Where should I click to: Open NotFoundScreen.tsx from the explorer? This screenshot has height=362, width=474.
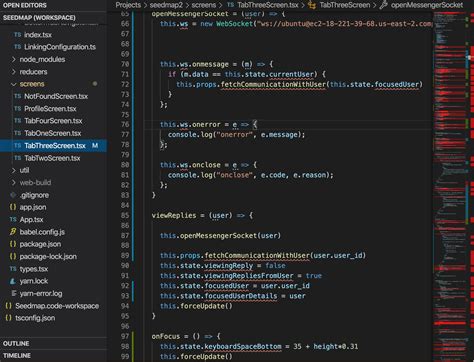56,96
